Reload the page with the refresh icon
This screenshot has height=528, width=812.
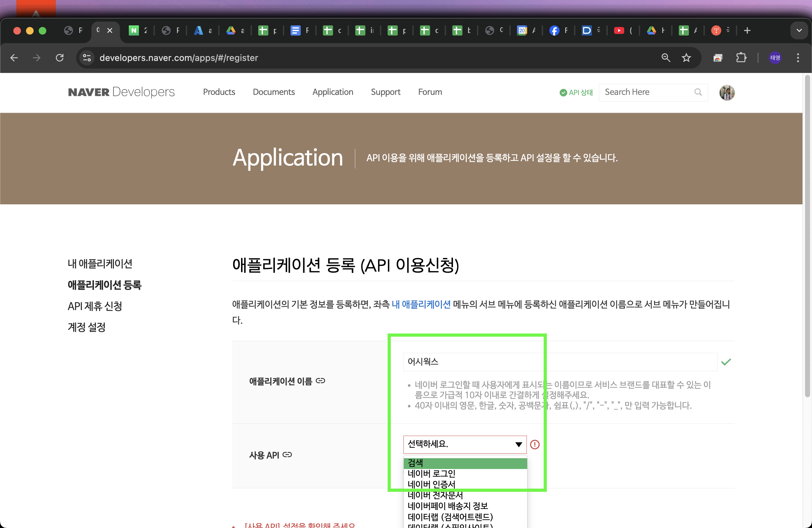click(60, 58)
